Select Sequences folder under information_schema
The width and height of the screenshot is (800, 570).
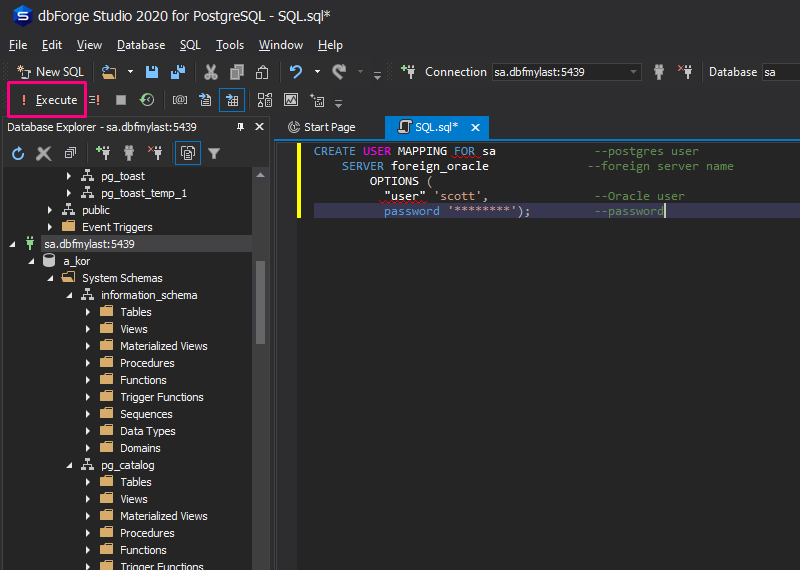pos(146,414)
